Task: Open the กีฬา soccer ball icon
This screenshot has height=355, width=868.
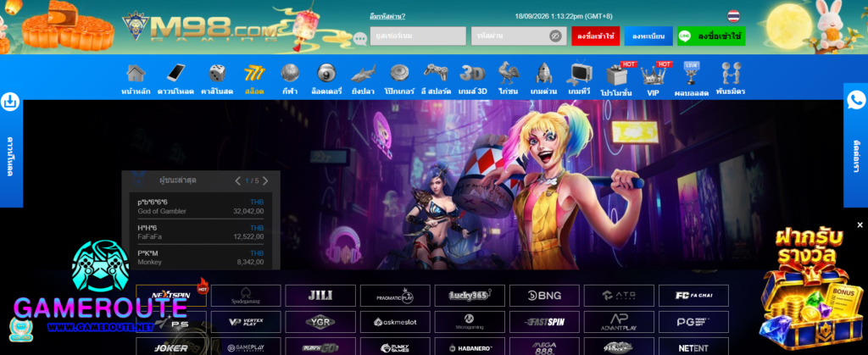Action: 290,73
